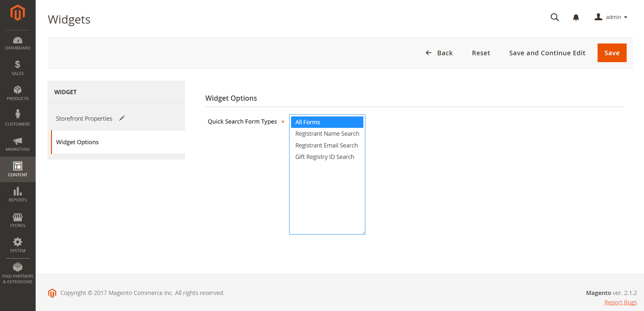Open the Customers menu
Viewport: 644px width, 311px height.
(x=18, y=118)
